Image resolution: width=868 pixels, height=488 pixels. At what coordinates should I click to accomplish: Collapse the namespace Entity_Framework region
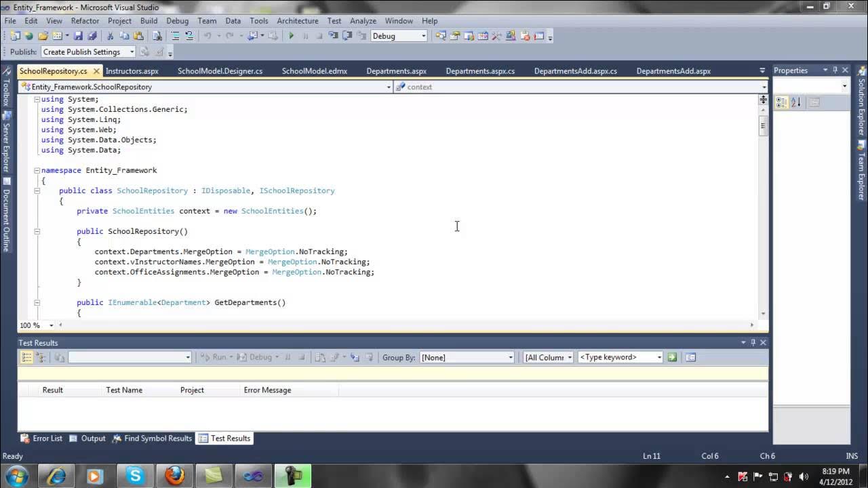[37, 170]
